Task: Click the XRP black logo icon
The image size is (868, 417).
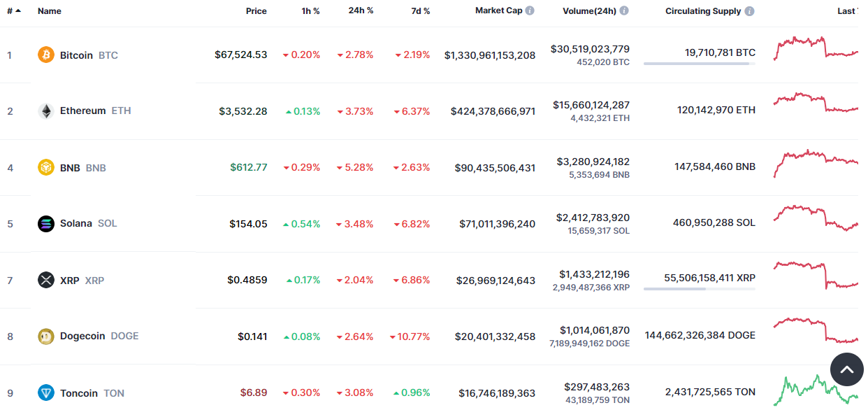Action: pos(46,281)
